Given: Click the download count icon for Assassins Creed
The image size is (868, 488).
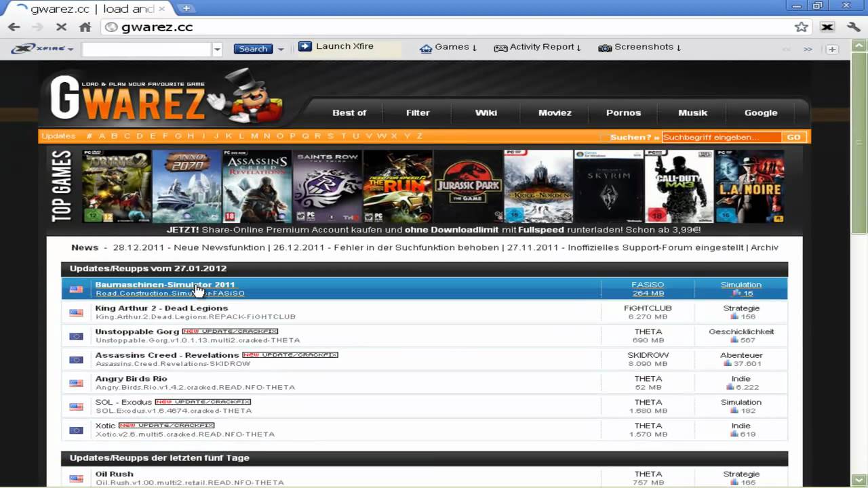Looking at the screenshot, I should click(728, 364).
